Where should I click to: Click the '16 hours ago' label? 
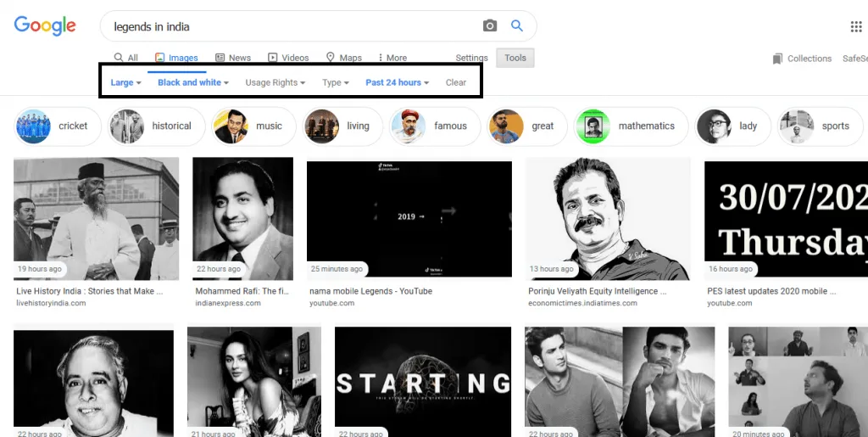pyautogui.click(x=731, y=269)
